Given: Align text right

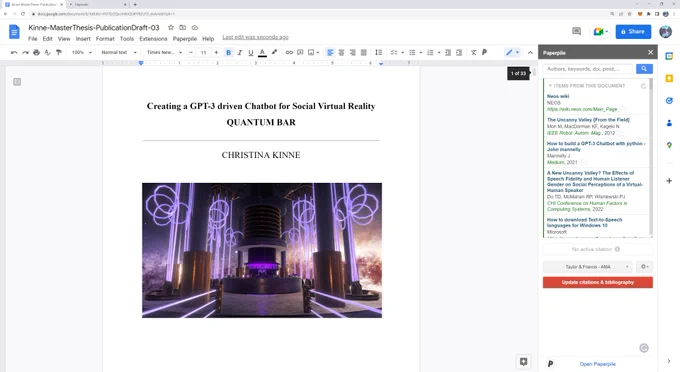Looking at the screenshot, I should (353, 52).
